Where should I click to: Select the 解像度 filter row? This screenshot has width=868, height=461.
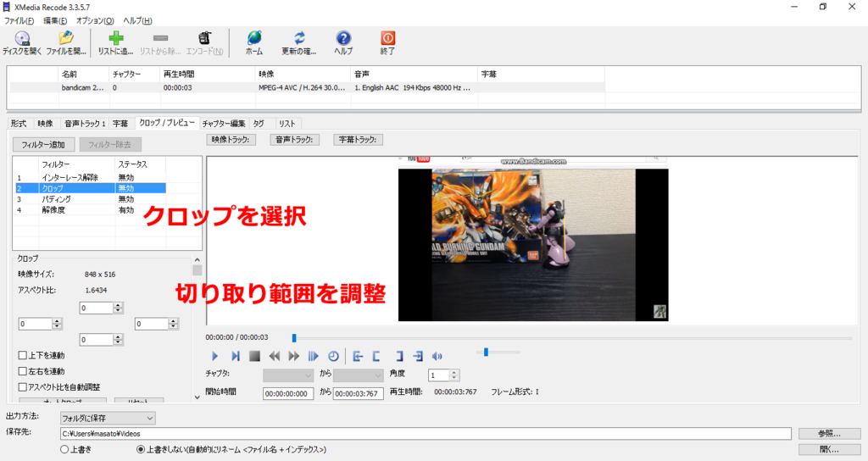(90, 210)
